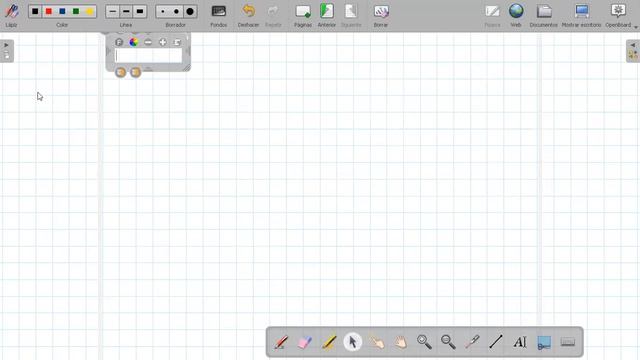Select the Zoom out magnifier tool
640x360 pixels.
tap(448, 342)
